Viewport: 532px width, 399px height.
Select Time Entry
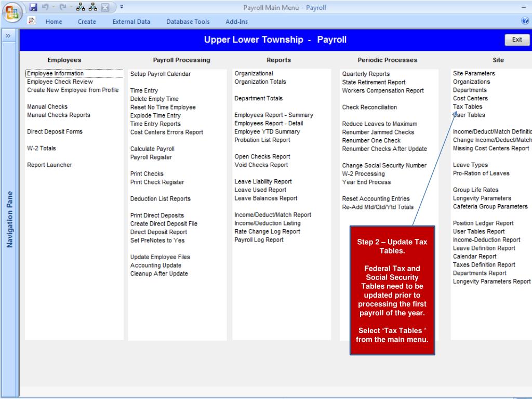coord(144,90)
